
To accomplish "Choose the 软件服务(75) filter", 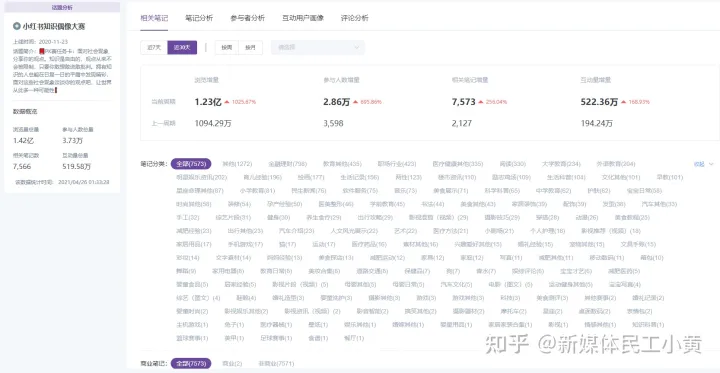I will [360, 191].
